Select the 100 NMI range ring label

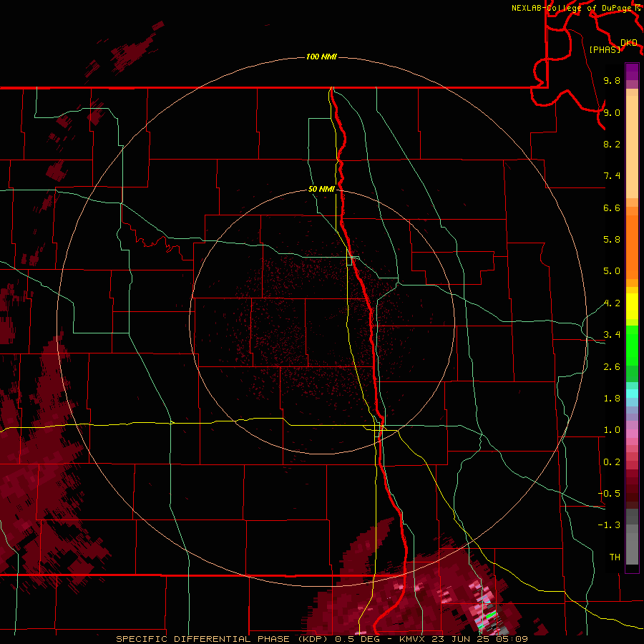coord(321,57)
